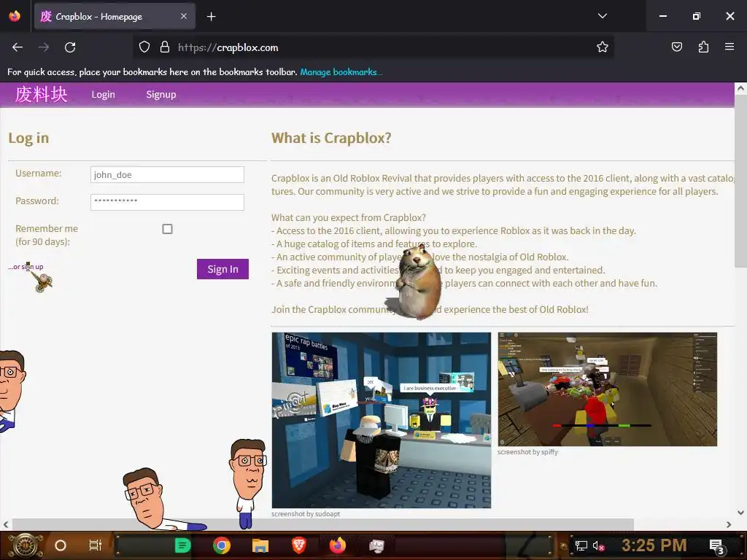The width and height of the screenshot is (747, 560).
Task: Open Task View on taskbar
Action: click(96, 545)
